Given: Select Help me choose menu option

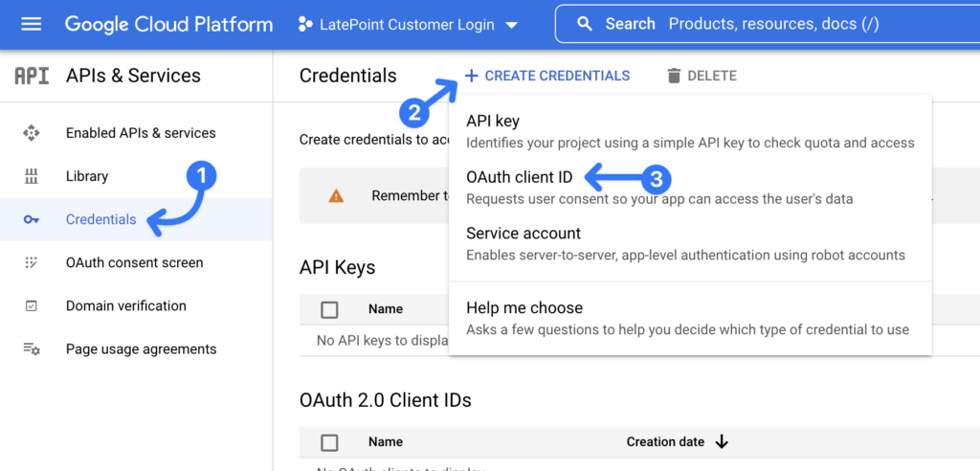Looking at the screenshot, I should (x=690, y=318).
